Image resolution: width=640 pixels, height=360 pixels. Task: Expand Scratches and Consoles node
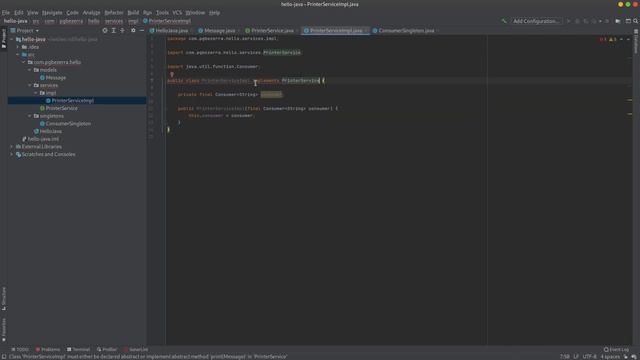click(12, 154)
